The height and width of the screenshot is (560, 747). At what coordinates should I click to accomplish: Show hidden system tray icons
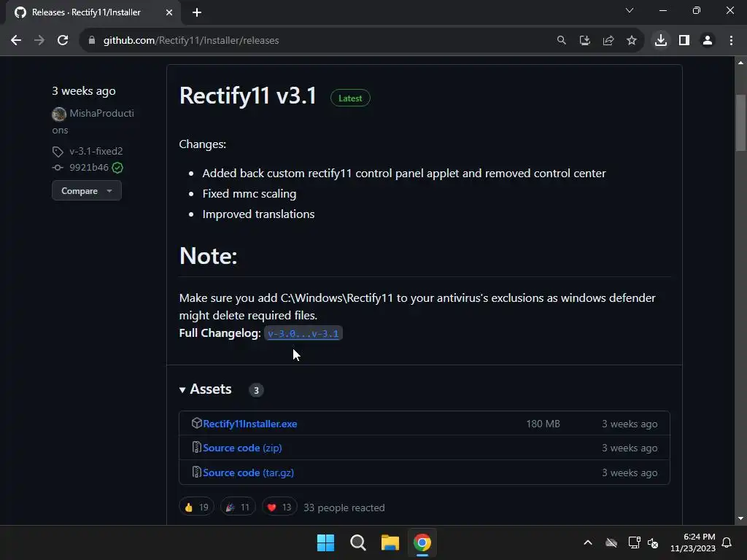click(x=588, y=542)
